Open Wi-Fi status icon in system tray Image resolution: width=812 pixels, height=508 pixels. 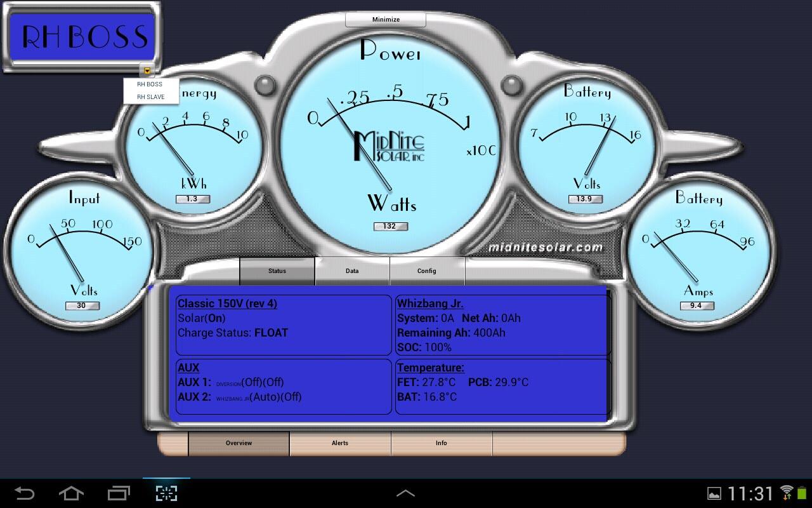click(x=787, y=493)
